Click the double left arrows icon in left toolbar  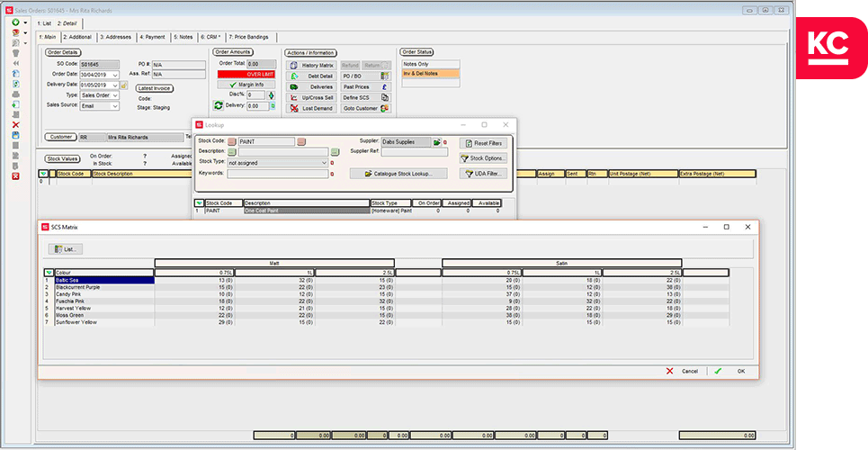(x=15, y=63)
